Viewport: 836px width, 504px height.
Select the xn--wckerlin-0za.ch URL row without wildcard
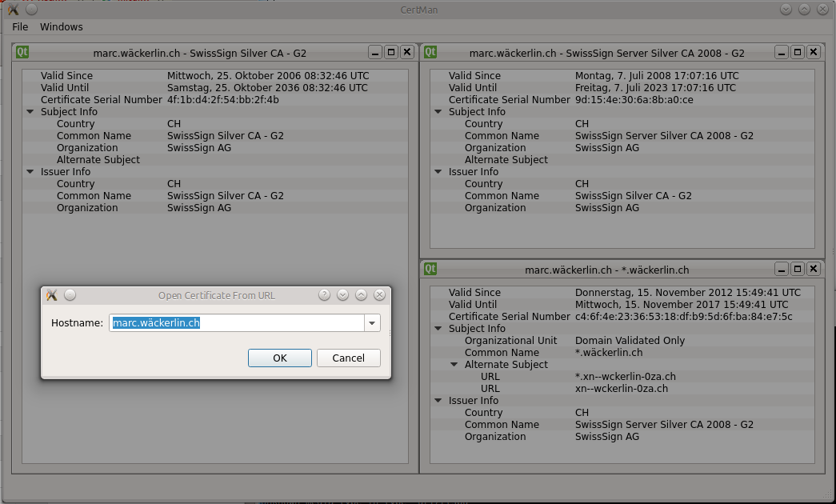[x=622, y=389]
